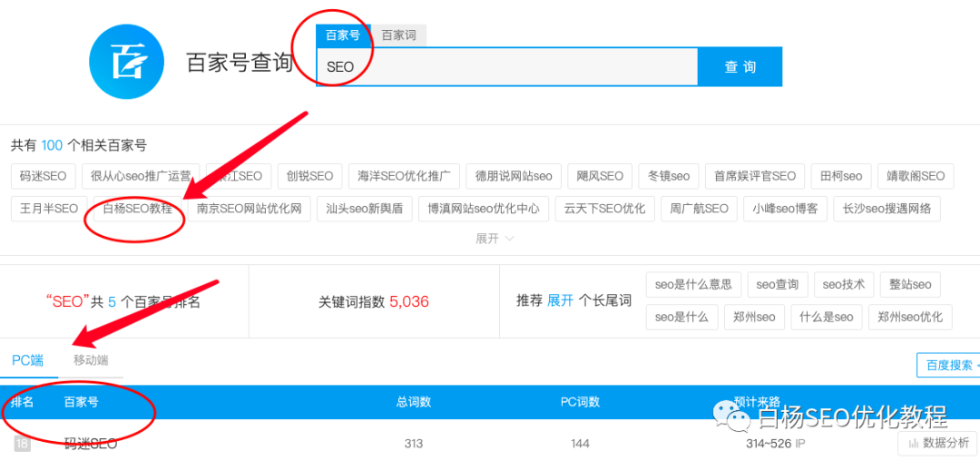
Task: Click the total words value 313
Action: pos(414,444)
